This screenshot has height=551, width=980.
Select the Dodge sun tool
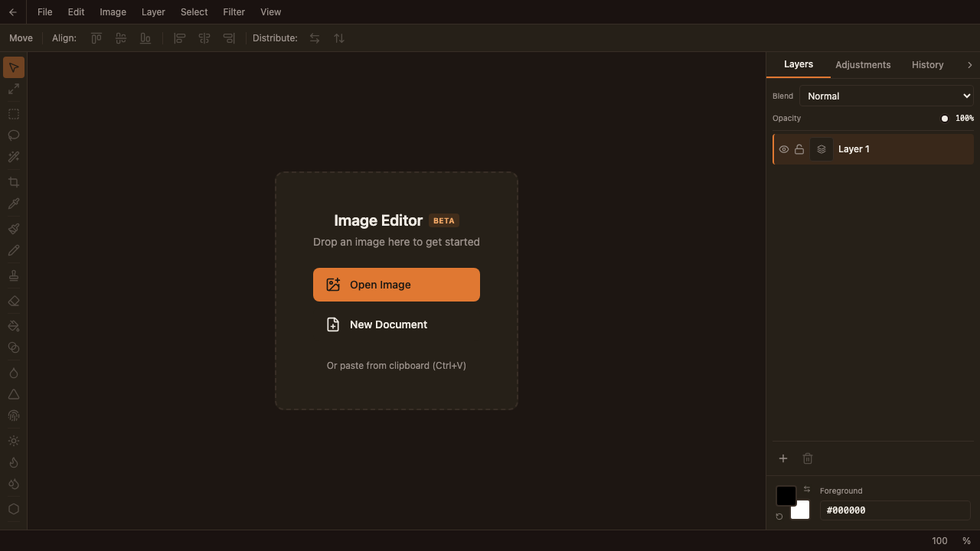pos(14,441)
